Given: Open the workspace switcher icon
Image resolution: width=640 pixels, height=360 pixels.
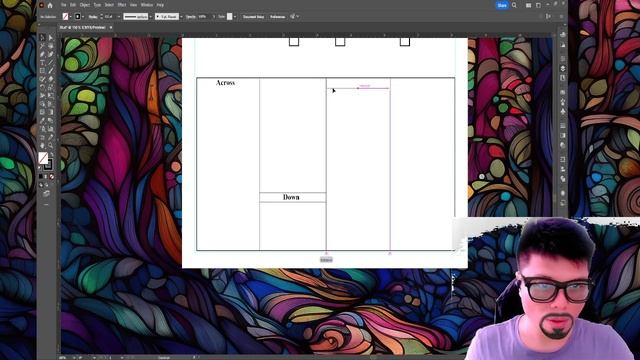Looking at the screenshot, I should 538,5.
